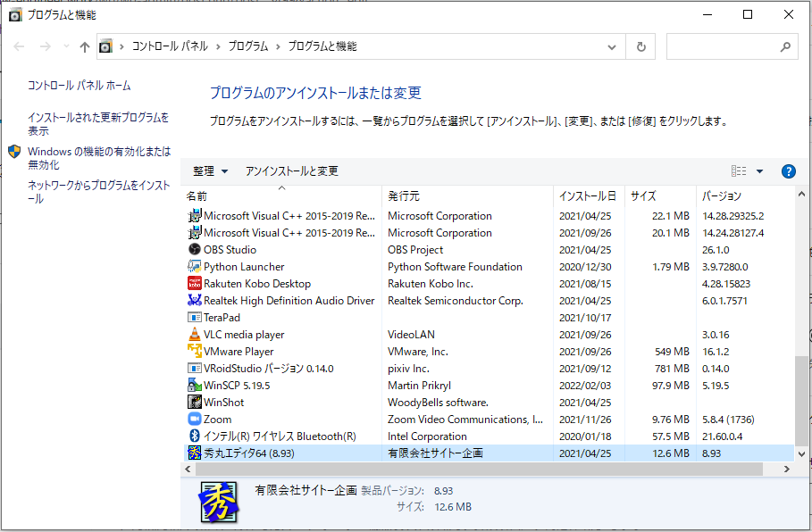Click the Visual C++ 14.28.29325.2 icon
Image resolution: width=812 pixels, height=532 pixels.
tap(194, 216)
